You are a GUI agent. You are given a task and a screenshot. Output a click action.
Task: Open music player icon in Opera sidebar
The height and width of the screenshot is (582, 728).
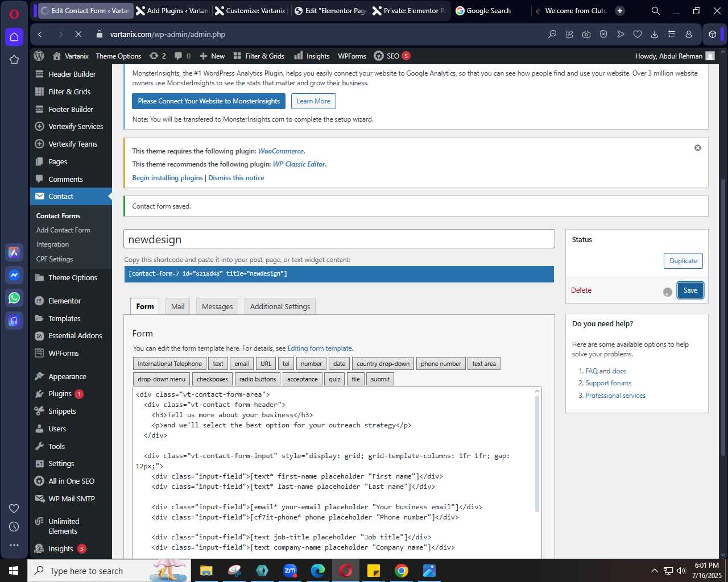coord(14,321)
